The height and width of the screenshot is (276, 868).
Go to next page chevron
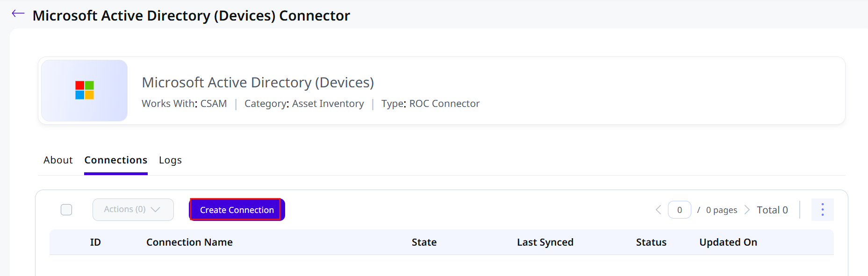click(x=746, y=210)
